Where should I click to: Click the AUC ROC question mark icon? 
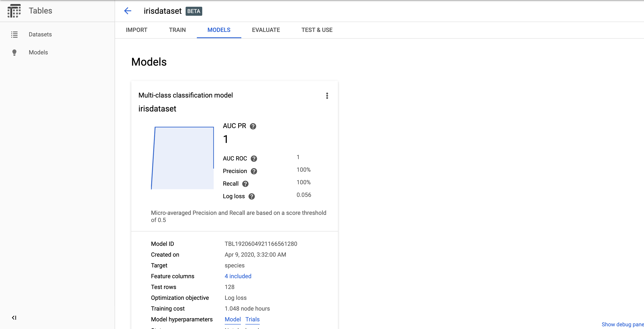[x=254, y=158]
